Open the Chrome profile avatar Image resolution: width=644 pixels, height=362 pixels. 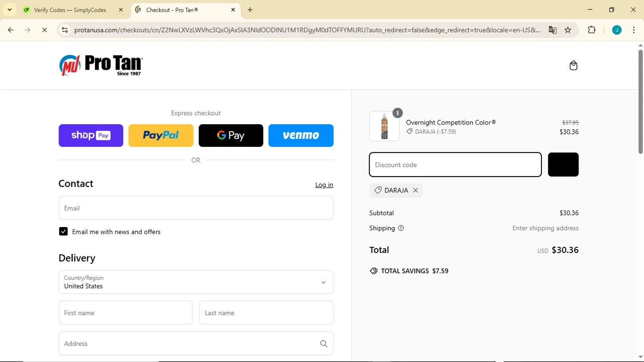tap(617, 30)
